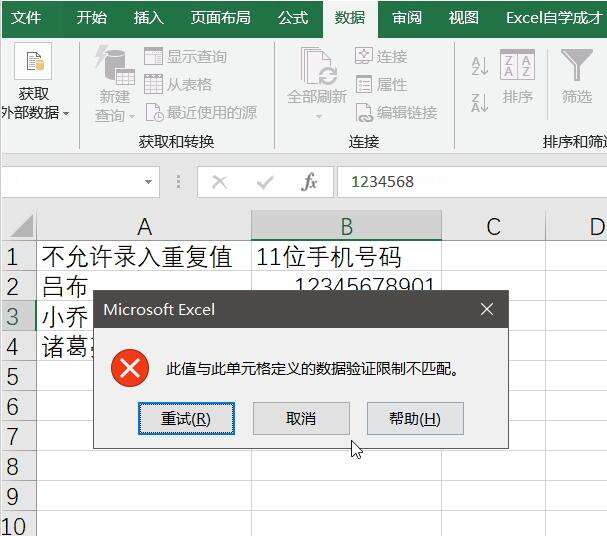Click the 全部刷新 icon
Screen dimensions: 607x536
[x=319, y=66]
